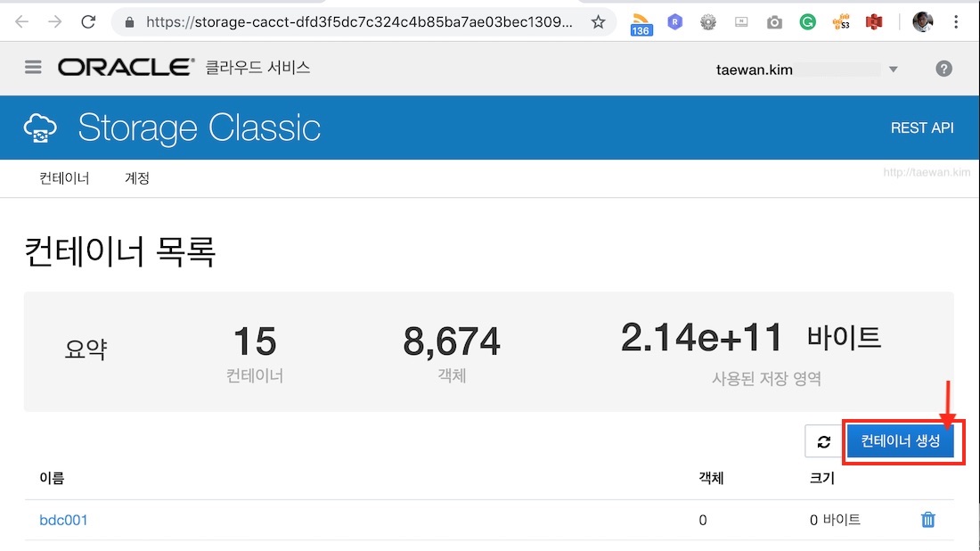Screen dimensions: 980x551
Task: Reload the page with the refresh icon
Action: pyautogui.click(x=88, y=22)
